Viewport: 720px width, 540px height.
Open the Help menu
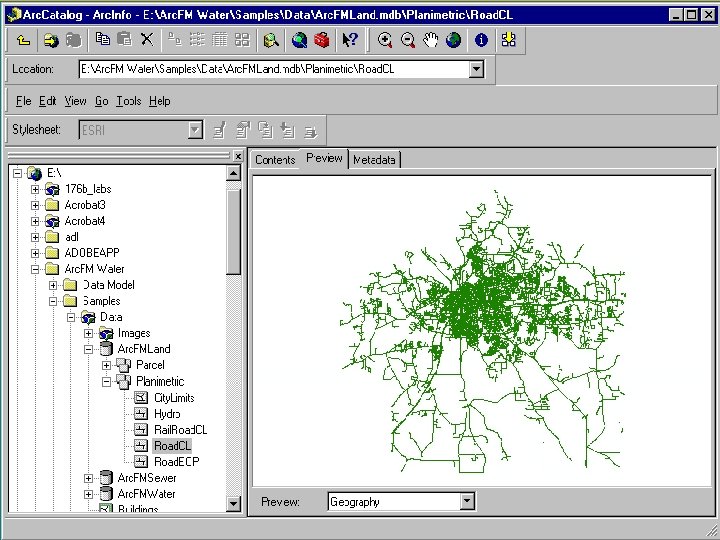coord(160,101)
